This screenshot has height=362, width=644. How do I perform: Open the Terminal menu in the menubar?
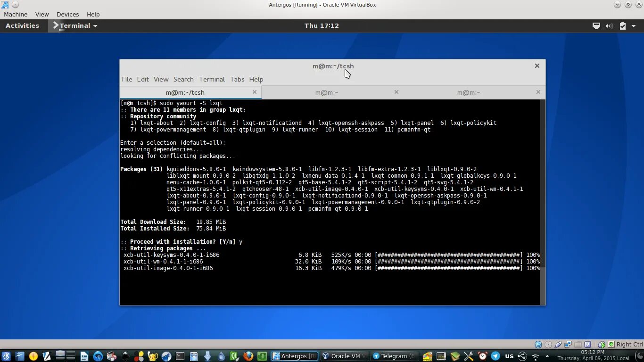(x=212, y=79)
